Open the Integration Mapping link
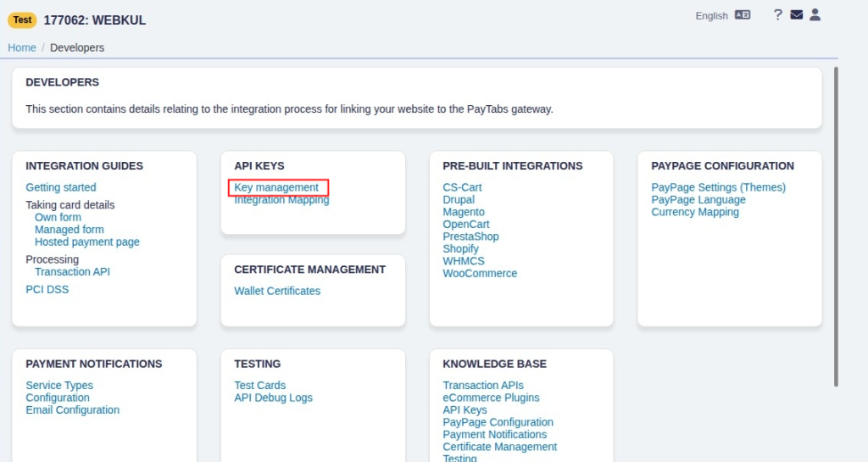 281,200
